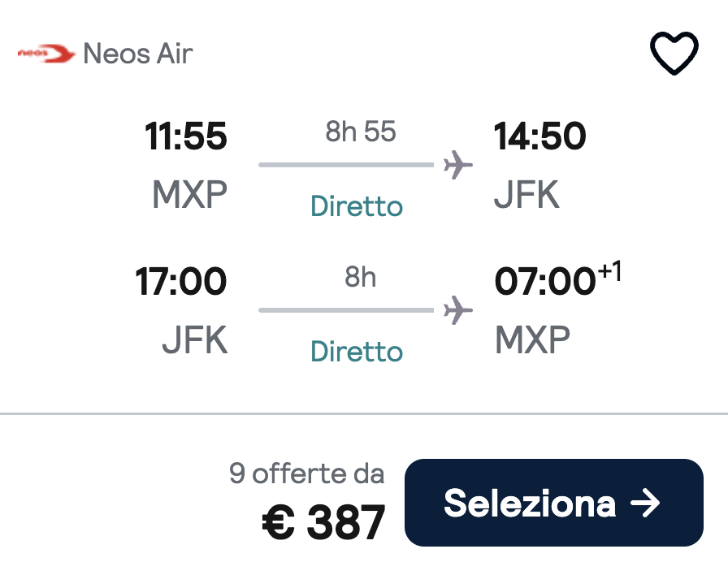The height and width of the screenshot is (575, 728).
Task: Click Diretto on the MXP to JFK flight
Action: click(x=356, y=206)
